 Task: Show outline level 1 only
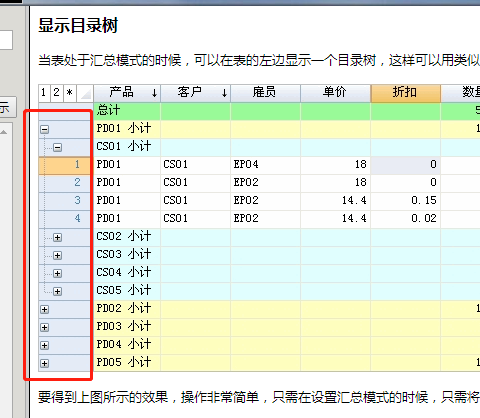[44, 93]
